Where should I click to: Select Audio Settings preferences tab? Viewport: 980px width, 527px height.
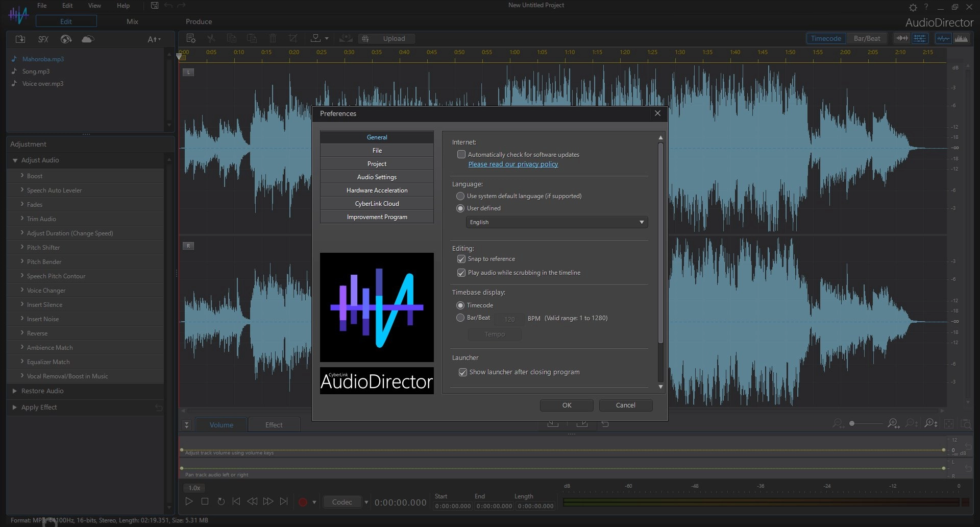tap(377, 177)
